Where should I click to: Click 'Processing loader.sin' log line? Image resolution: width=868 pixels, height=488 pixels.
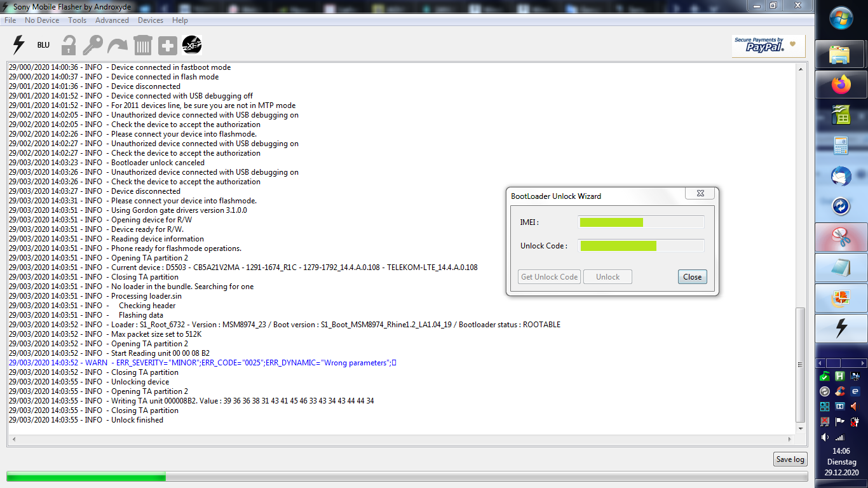(x=95, y=296)
